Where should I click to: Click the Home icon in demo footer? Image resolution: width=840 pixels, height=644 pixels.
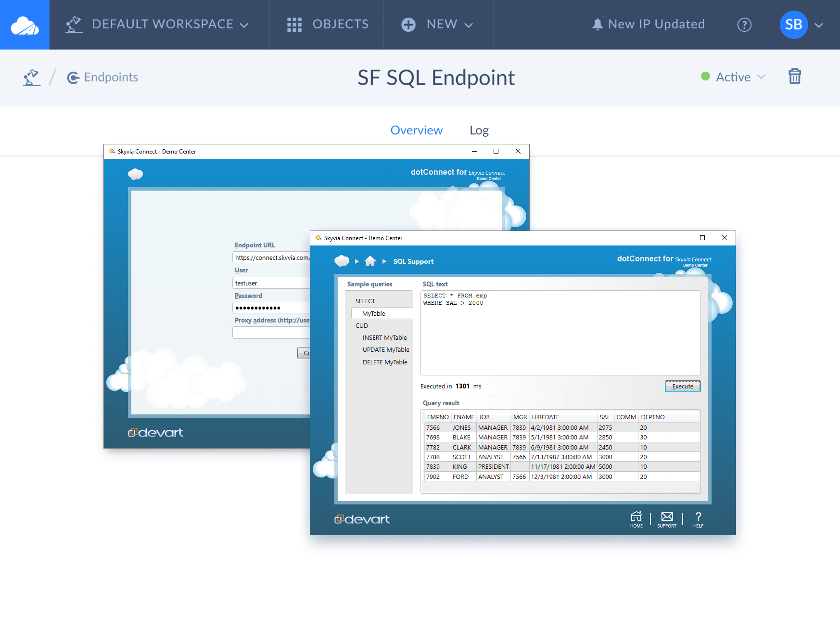[636, 519]
